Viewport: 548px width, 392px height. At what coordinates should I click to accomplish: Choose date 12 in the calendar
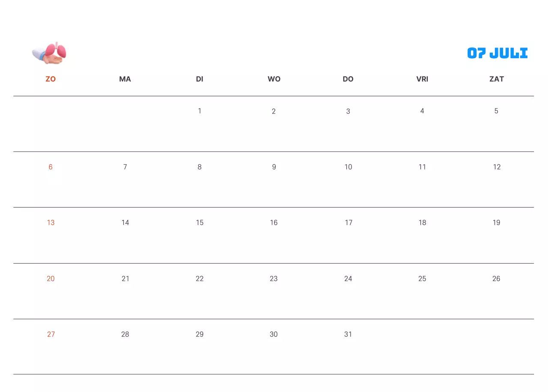tap(497, 167)
